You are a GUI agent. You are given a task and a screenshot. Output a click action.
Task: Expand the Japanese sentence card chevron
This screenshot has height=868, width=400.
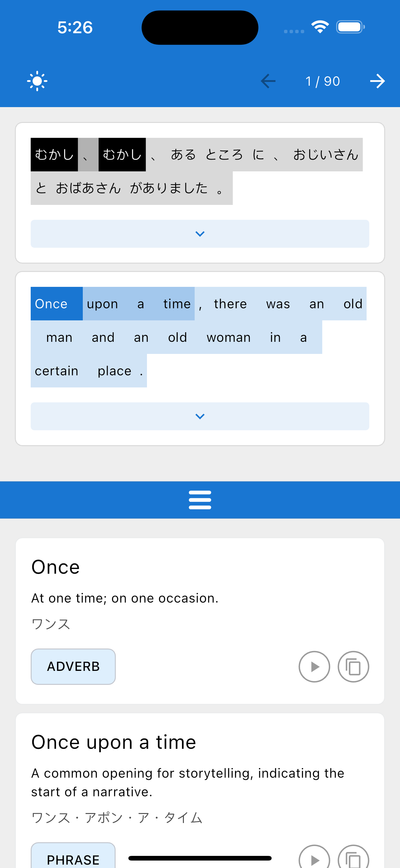(200, 234)
